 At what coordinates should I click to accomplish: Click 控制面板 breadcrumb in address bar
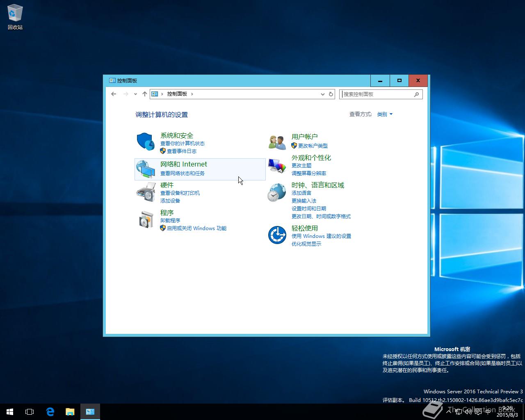pyautogui.click(x=177, y=94)
